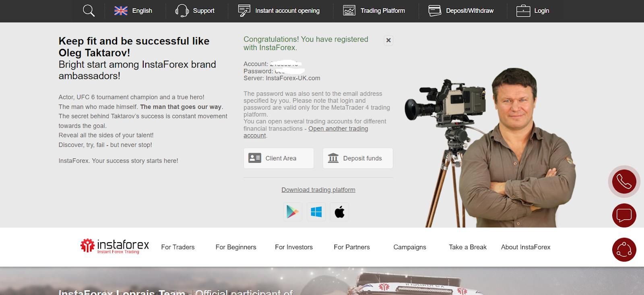The height and width of the screenshot is (295, 644).
Task: Download platform via Apple icon
Action: [x=339, y=212]
